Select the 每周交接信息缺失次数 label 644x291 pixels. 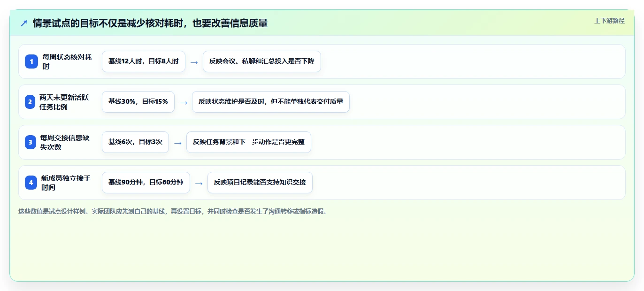(x=65, y=142)
